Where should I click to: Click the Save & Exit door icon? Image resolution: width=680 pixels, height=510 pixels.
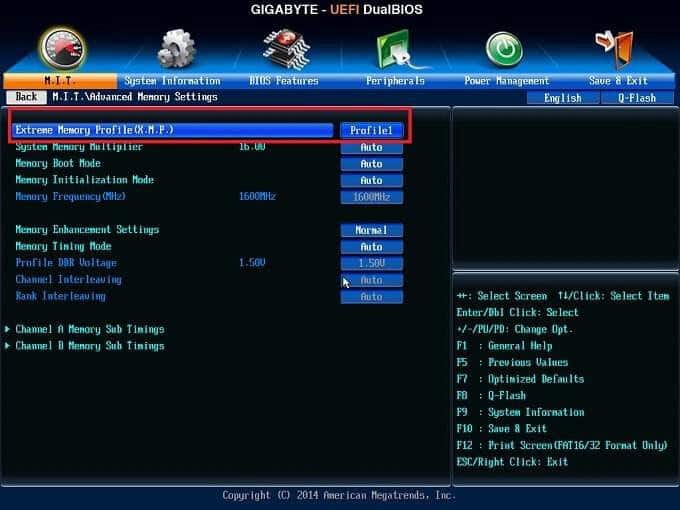click(x=613, y=48)
